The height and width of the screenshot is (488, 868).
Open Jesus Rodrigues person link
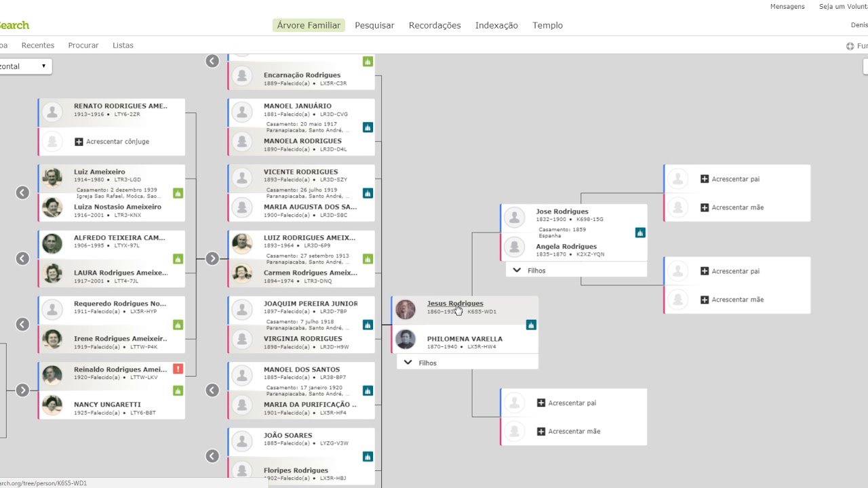pyautogui.click(x=455, y=304)
